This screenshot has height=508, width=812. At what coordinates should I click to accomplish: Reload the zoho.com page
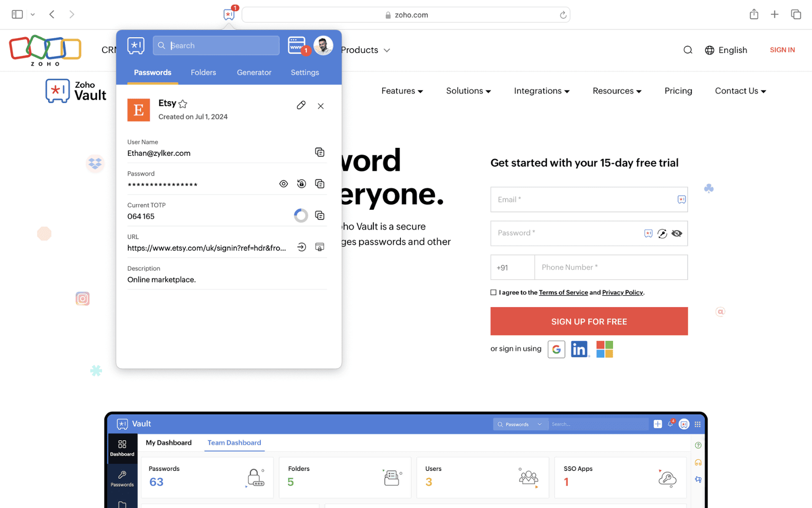[563, 15]
